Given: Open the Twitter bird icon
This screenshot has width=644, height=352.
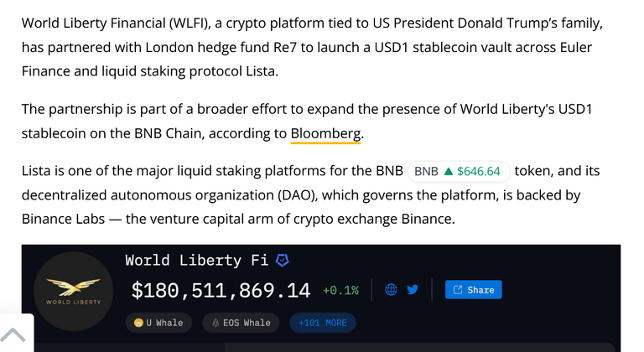Looking at the screenshot, I should tap(413, 290).
